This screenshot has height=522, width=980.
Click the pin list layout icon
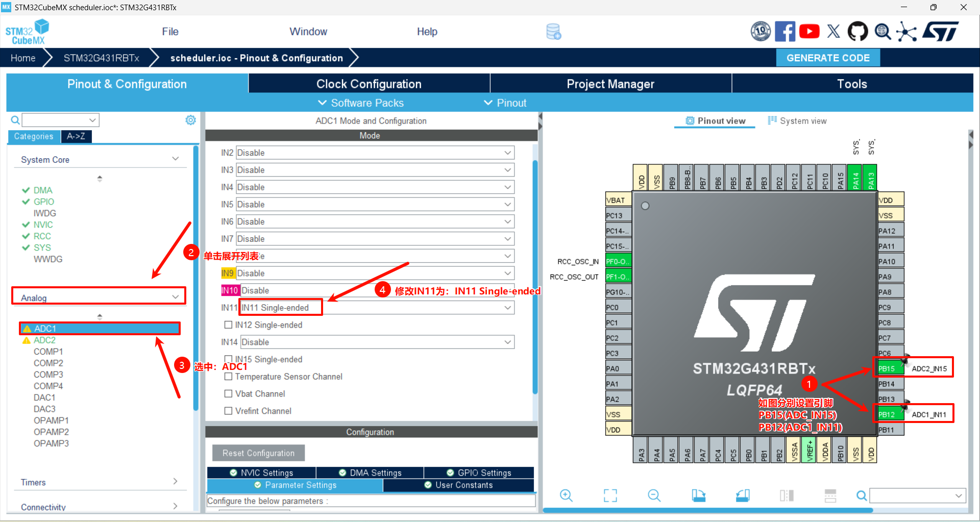point(830,495)
